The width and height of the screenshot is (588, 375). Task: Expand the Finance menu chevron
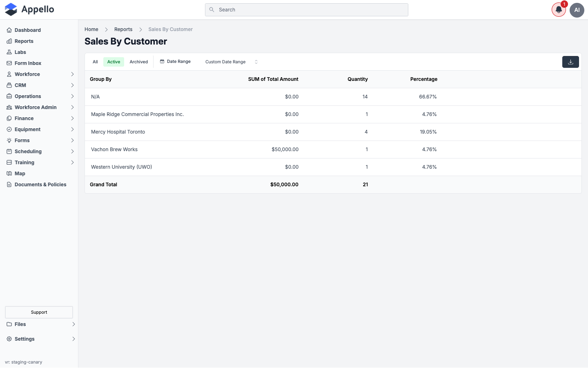[72, 118]
